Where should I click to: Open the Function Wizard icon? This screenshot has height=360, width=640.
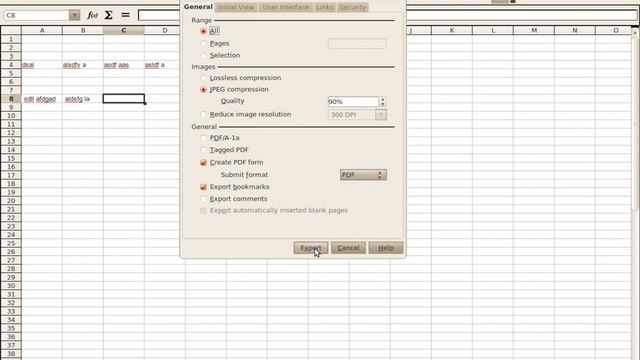[92, 15]
